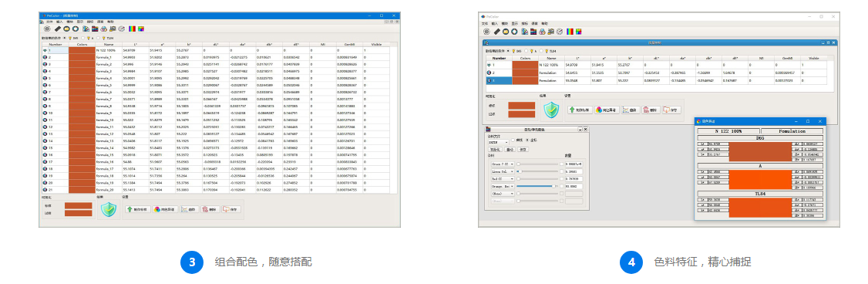Click the yellow ring icon in left window toolbar
The image size is (868, 284).
tap(66, 29)
